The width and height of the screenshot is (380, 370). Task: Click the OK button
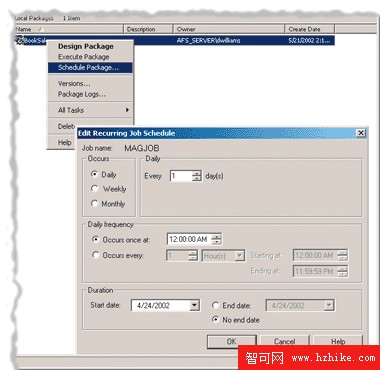[232, 341]
